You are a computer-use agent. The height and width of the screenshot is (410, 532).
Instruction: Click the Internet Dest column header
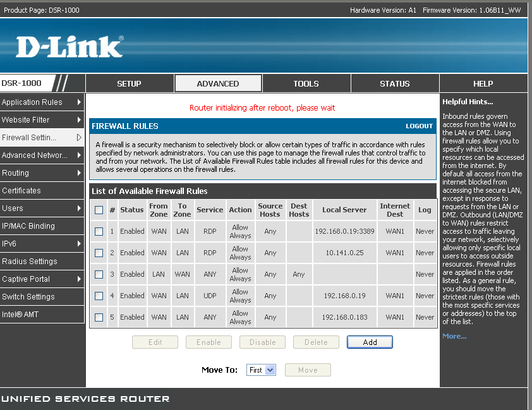395,210
